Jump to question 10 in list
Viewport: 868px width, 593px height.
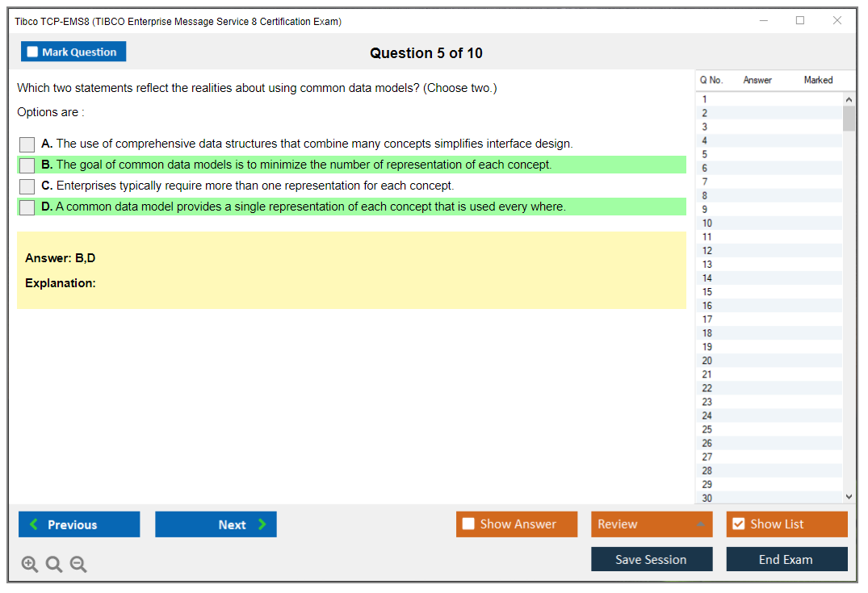707,223
